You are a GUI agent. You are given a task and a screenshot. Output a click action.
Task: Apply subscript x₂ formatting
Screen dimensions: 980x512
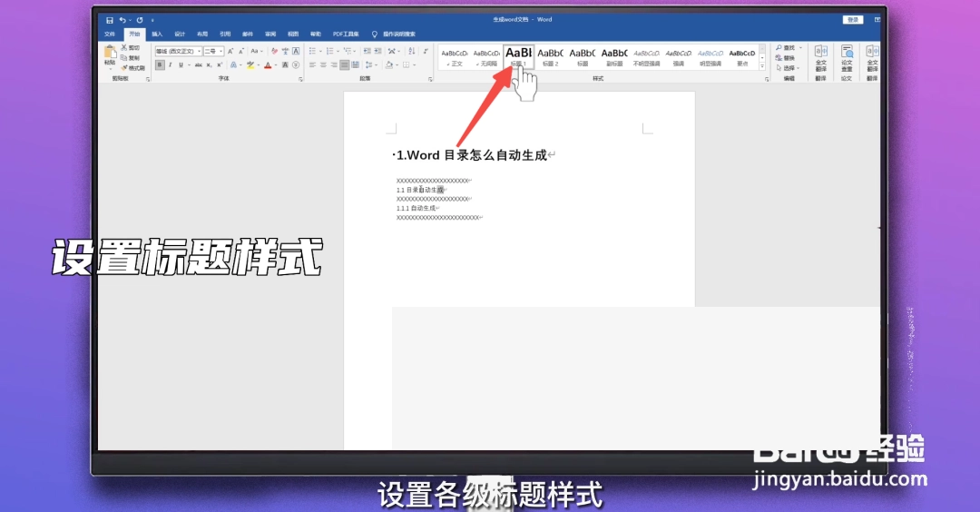point(210,65)
